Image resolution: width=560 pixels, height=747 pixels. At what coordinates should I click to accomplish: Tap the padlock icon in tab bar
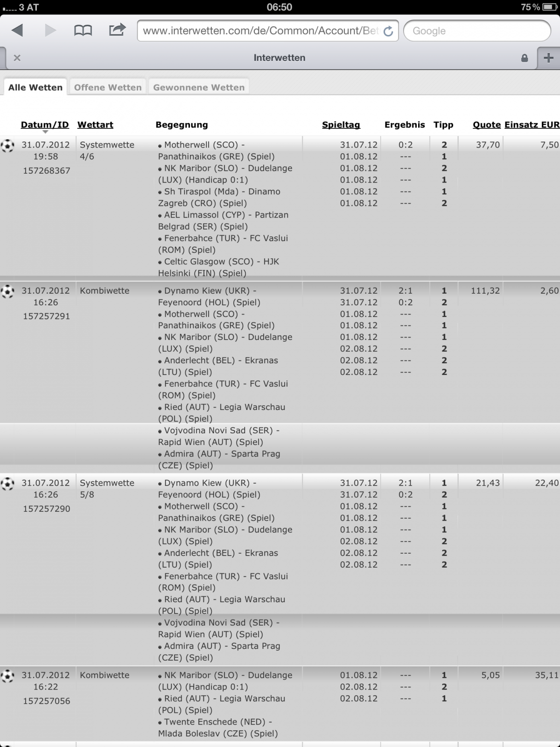[x=525, y=58]
